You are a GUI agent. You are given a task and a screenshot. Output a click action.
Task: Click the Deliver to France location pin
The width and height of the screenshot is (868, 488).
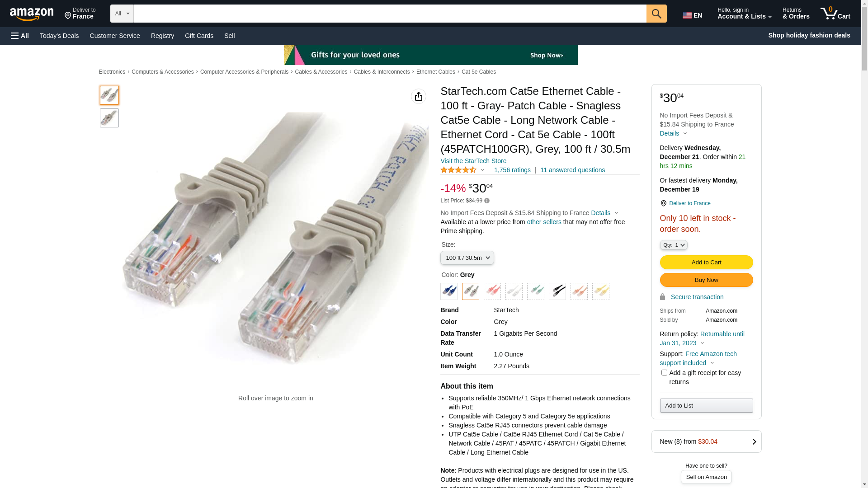[x=663, y=203]
